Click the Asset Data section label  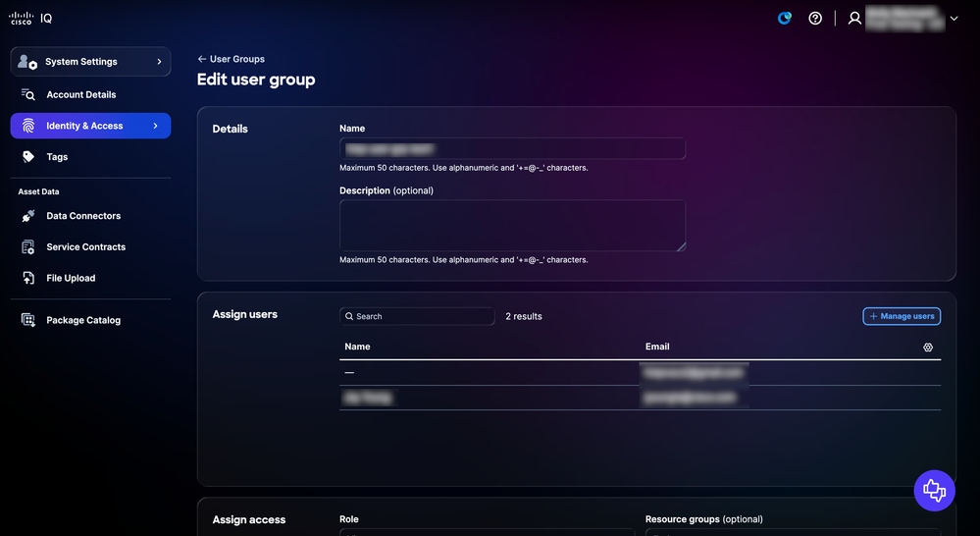click(x=39, y=191)
